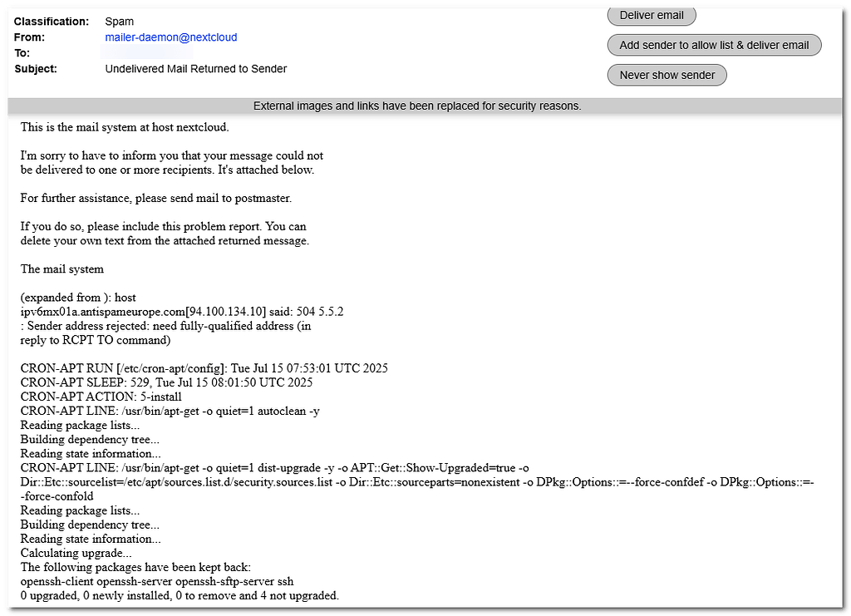Screen dimensions: 851x616
Task: Click the external images security warning banner
Action: point(416,106)
